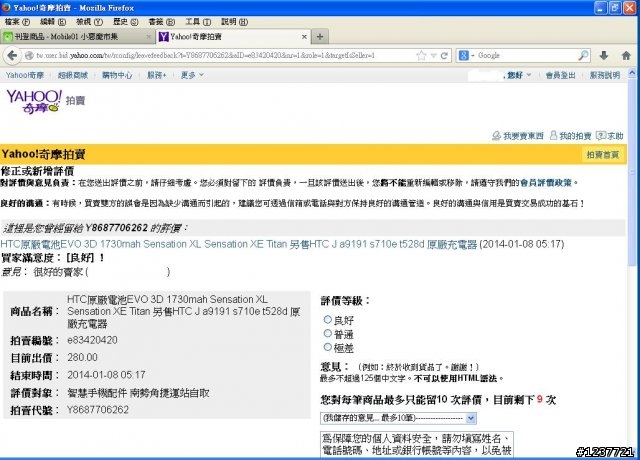Open the 書籤 (B) menu
Screen dimensions: 640x460
(x=162, y=22)
